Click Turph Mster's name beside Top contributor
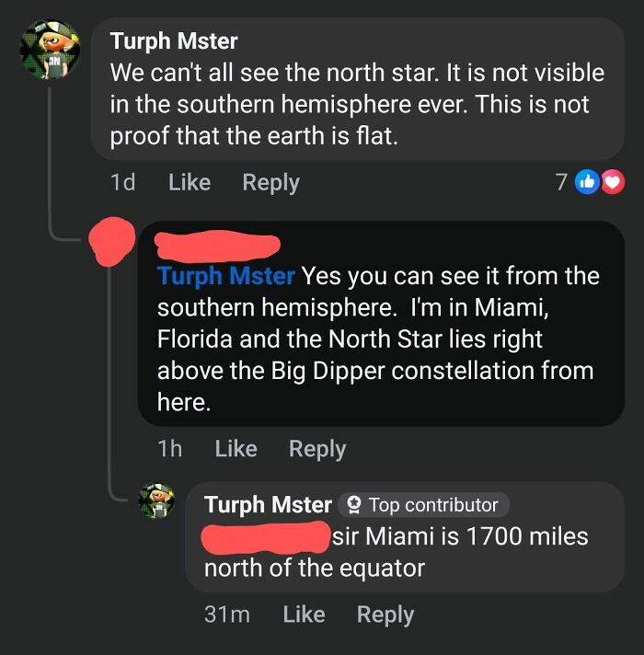This screenshot has width=644, height=655. (268, 504)
